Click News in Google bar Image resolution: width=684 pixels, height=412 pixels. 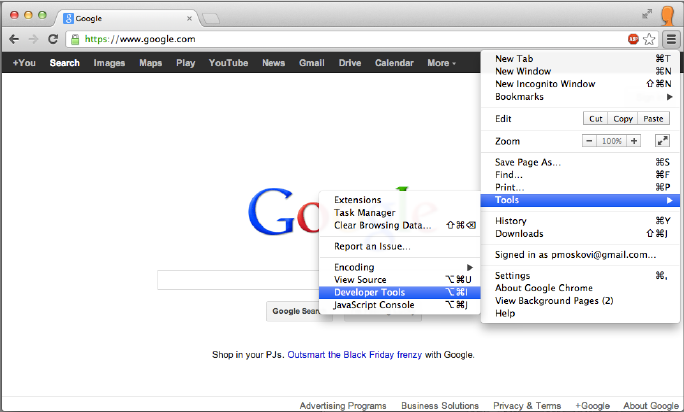click(274, 63)
